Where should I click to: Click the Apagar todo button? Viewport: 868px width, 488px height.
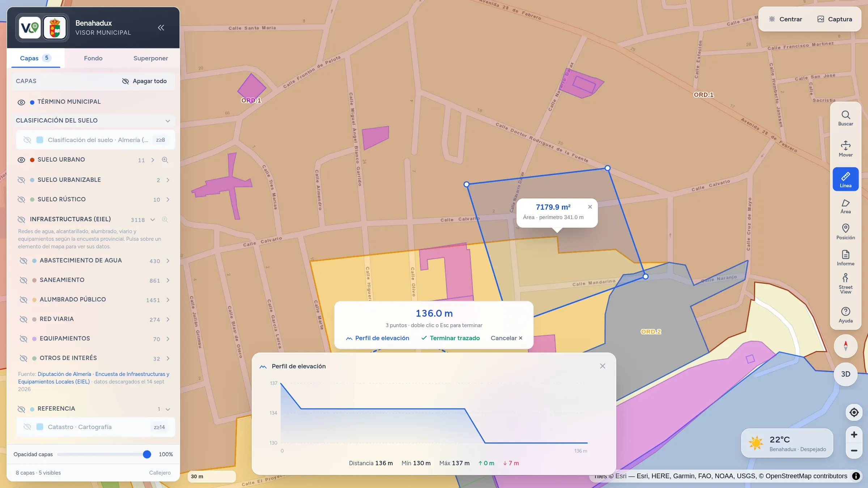144,81
